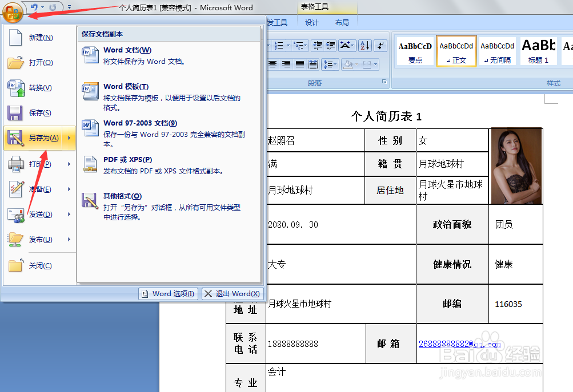The image size is (573, 392).
Task: Click 退出 Word(X) button
Action: tap(233, 293)
